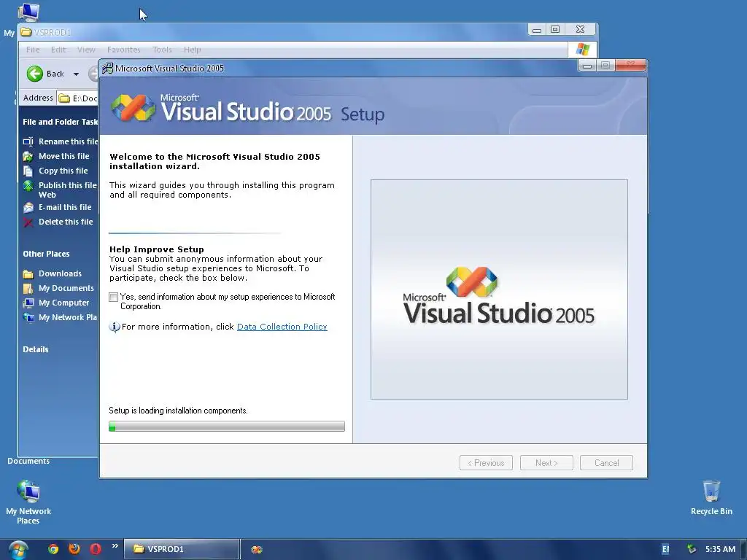Collapse the Other Places section header
Screen dimensions: 747x560
[46, 254]
